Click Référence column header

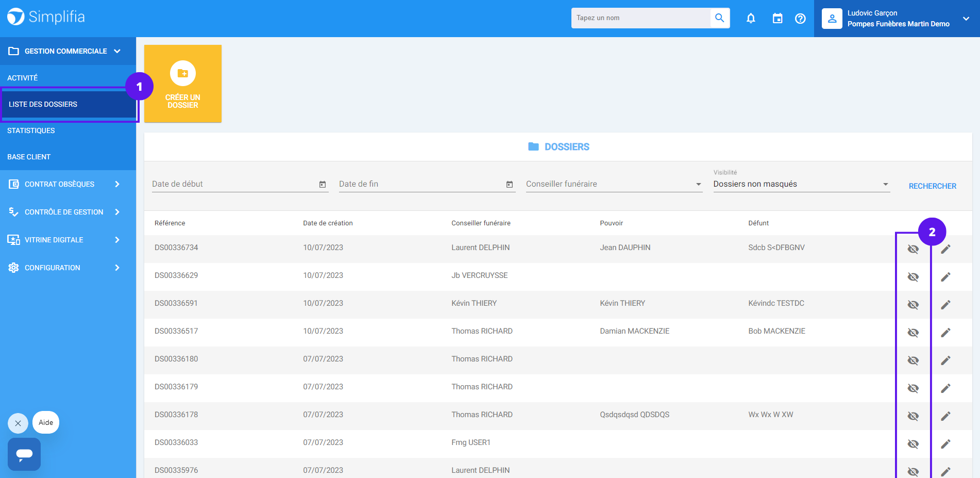coord(170,223)
